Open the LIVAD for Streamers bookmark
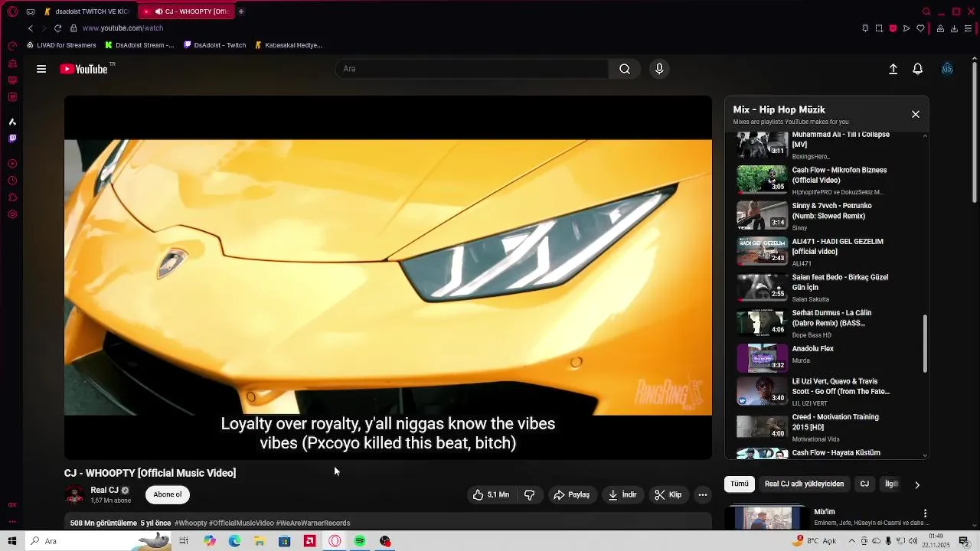 pyautogui.click(x=61, y=45)
